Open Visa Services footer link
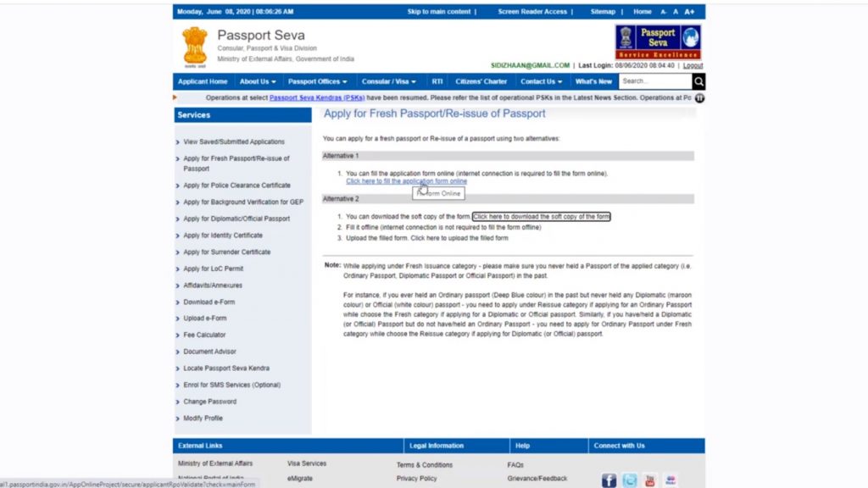 click(307, 463)
